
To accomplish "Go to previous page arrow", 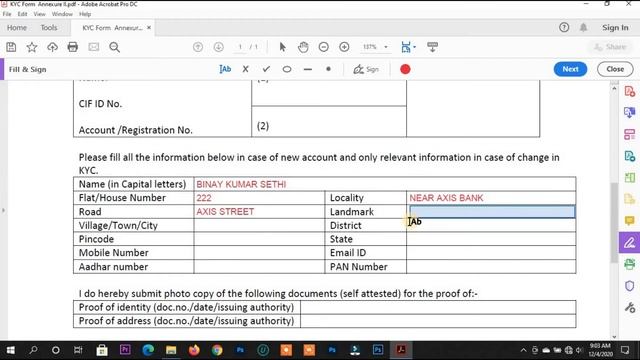I will [x=198, y=47].
